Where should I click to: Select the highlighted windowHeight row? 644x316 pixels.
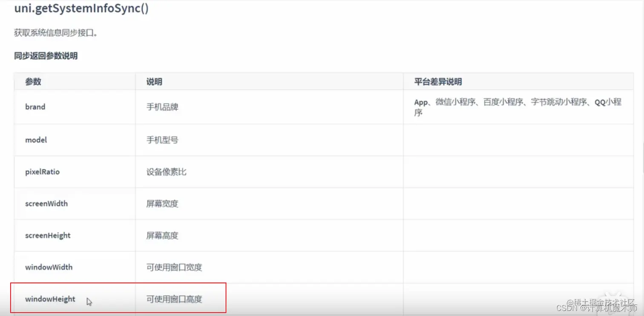click(50, 299)
